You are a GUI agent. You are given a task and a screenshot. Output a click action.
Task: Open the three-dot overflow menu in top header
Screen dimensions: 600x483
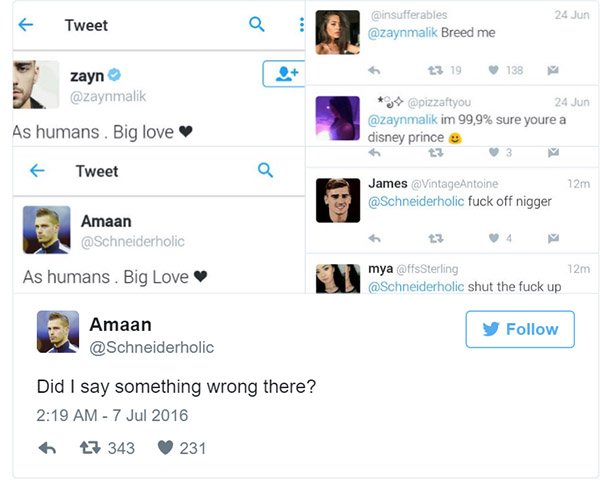[x=301, y=25]
